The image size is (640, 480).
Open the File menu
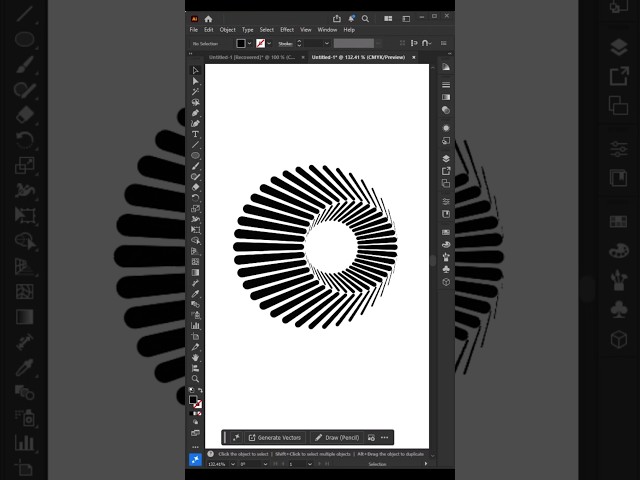[194, 30]
